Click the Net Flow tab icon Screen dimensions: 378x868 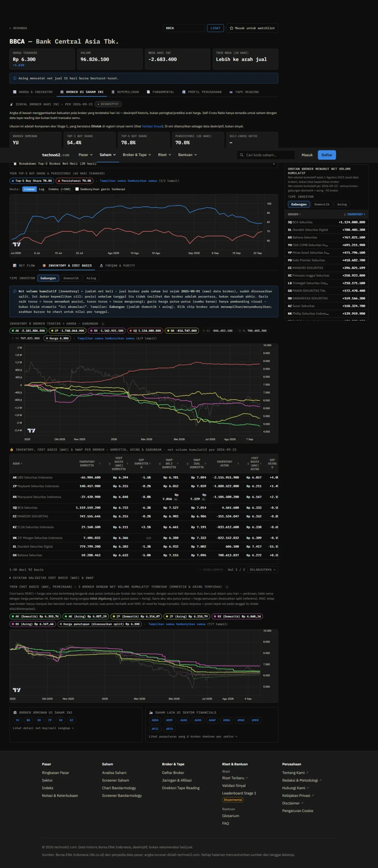click(x=15, y=265)
